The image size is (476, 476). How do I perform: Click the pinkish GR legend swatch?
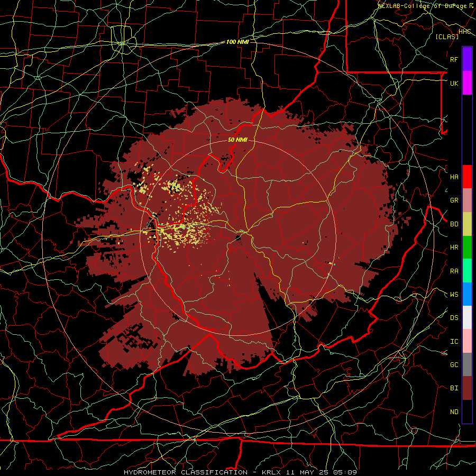(x=467, y=200)
